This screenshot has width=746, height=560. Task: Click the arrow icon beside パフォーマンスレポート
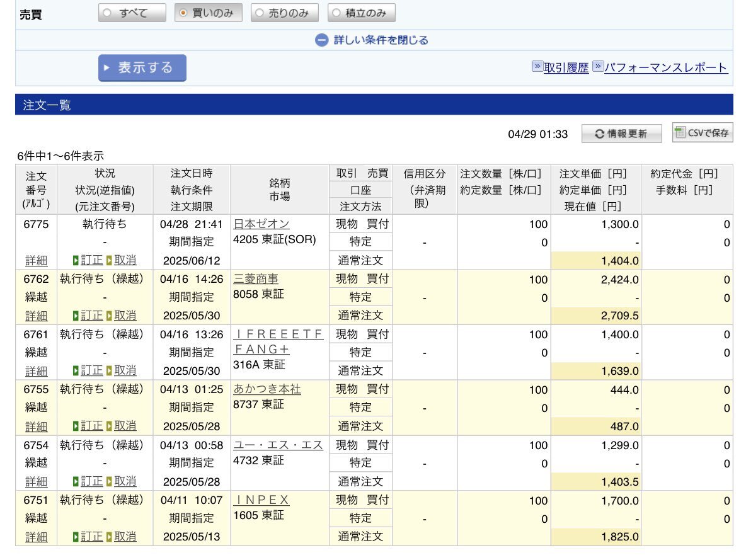[x=598, y=66]
